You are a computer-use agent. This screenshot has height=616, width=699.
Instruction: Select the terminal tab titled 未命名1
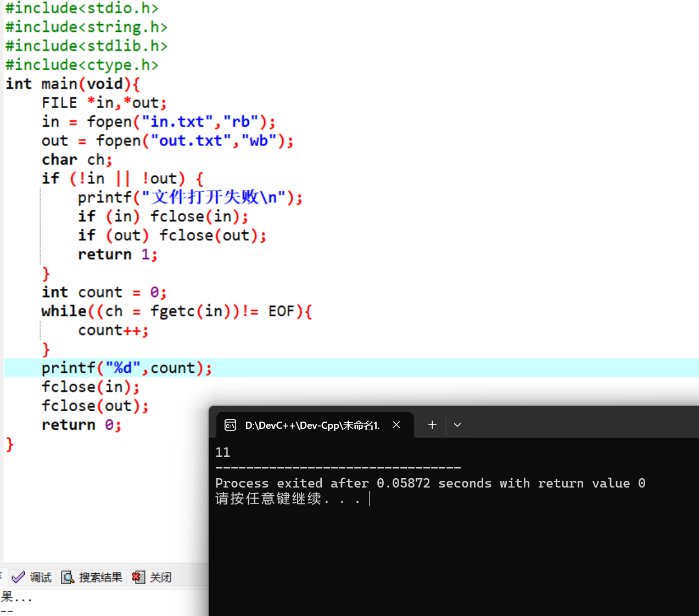311,424
